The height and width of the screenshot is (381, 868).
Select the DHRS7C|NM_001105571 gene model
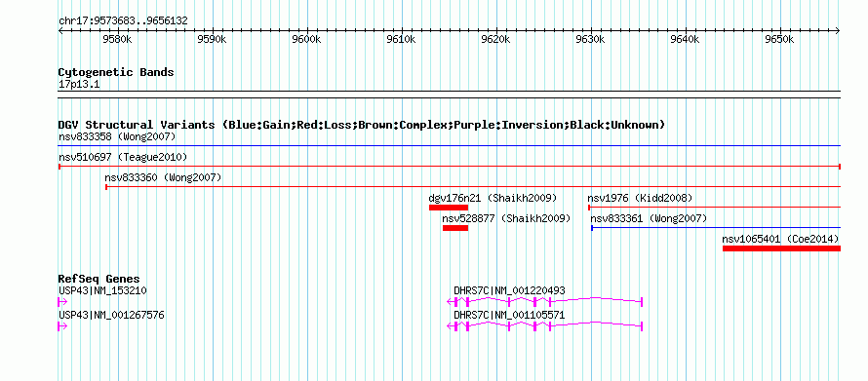[544, 325]
